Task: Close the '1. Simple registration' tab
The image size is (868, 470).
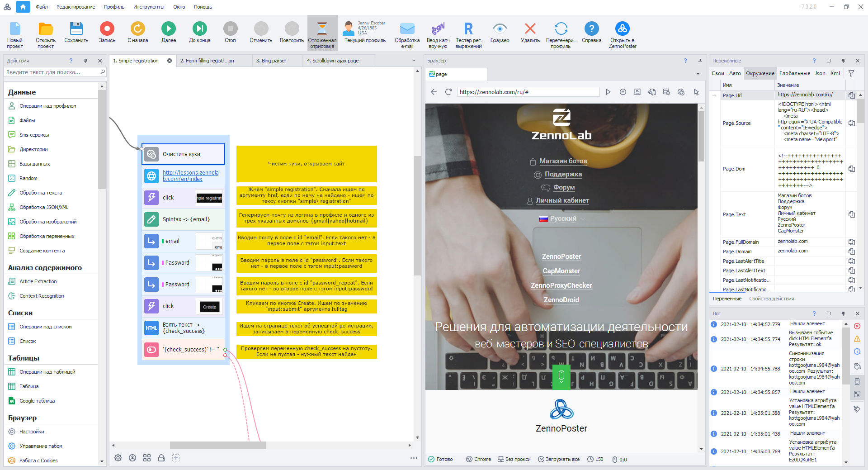Action: (x=170, y=61)
